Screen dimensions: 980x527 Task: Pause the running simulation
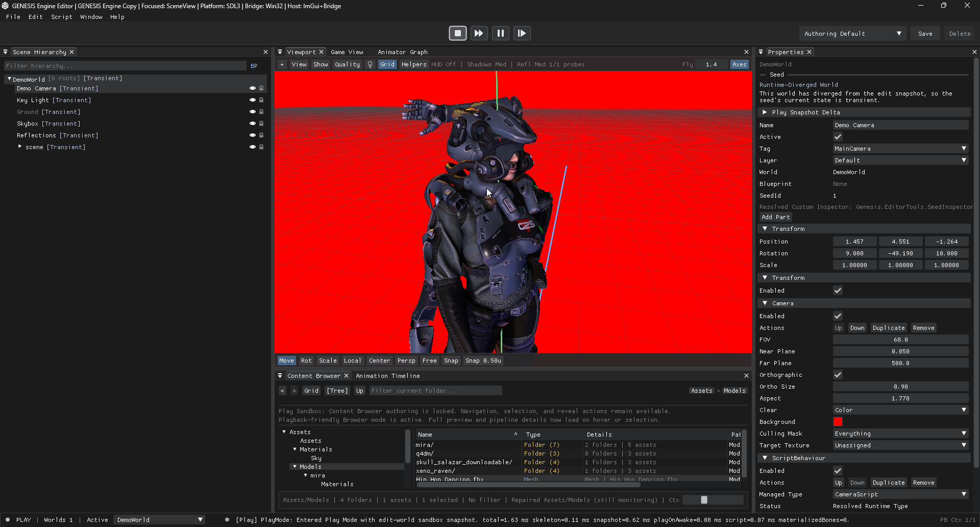tap(501, 33)
